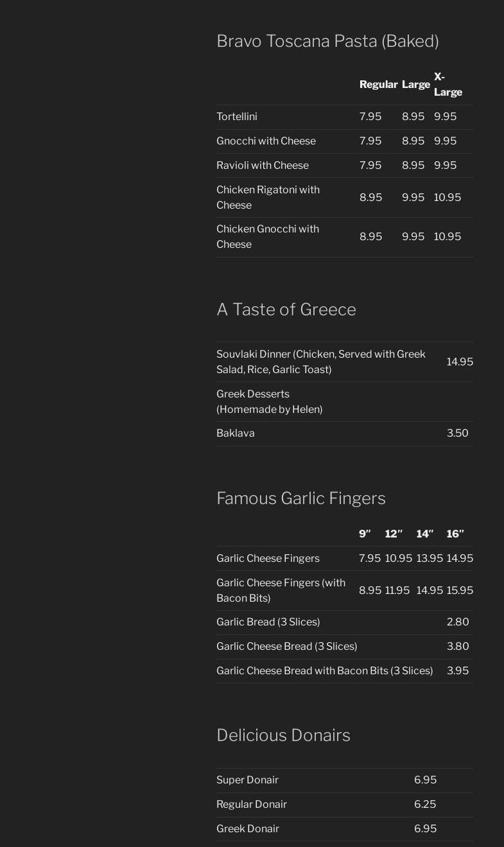The width and height of the screenshot is (504, 847).
Task: Click the Souvlaki Dinner 14.95 price
Action: 460,362
